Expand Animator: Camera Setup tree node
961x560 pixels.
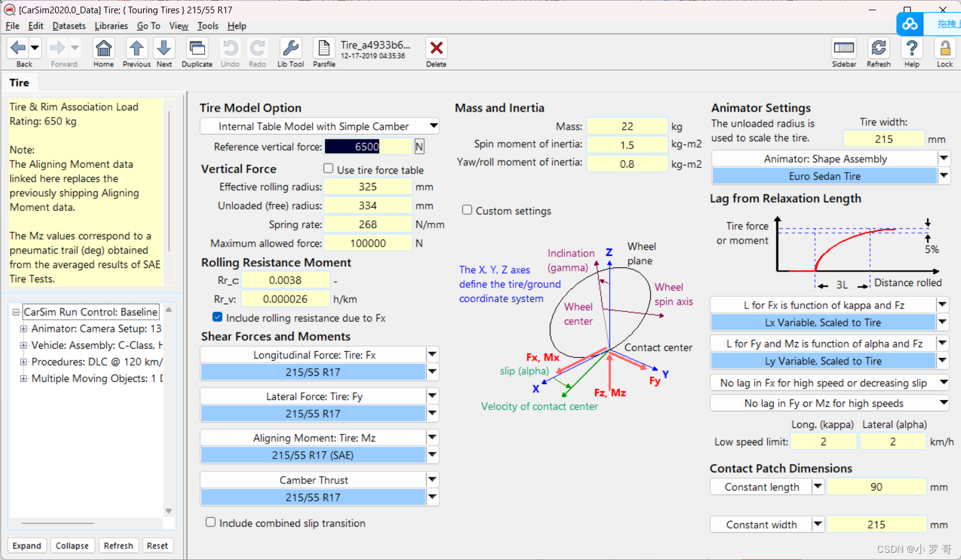pos(24,329)
